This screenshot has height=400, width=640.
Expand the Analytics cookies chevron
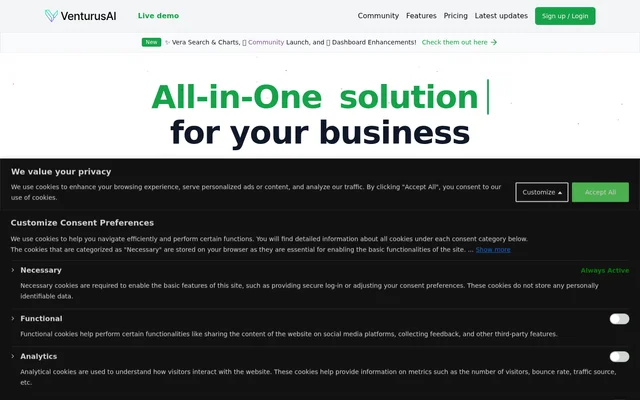tap(13, 356)
